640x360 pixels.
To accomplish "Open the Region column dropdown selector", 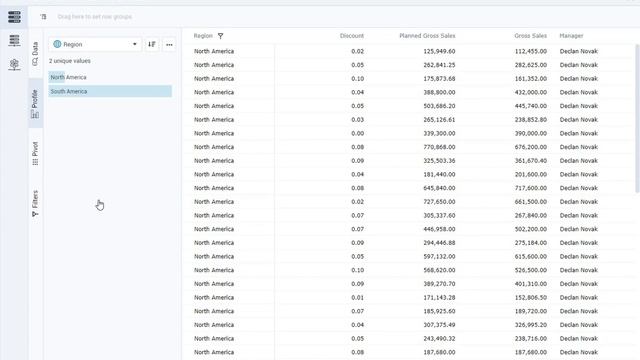I will (95, 44).
